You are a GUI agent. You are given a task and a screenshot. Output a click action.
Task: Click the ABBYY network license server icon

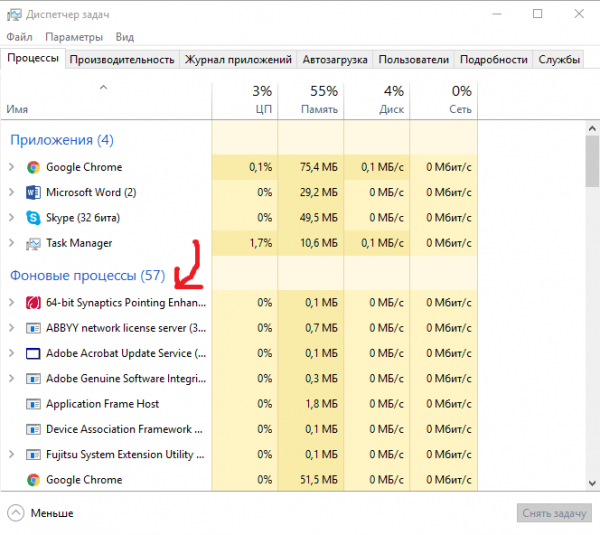[33, 328]
